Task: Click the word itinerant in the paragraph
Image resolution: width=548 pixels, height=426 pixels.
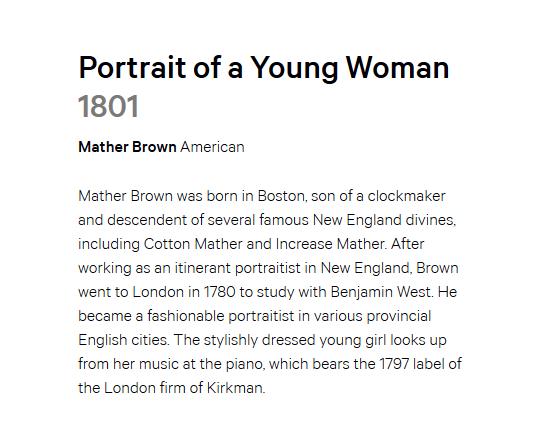Action: [203, 268]
